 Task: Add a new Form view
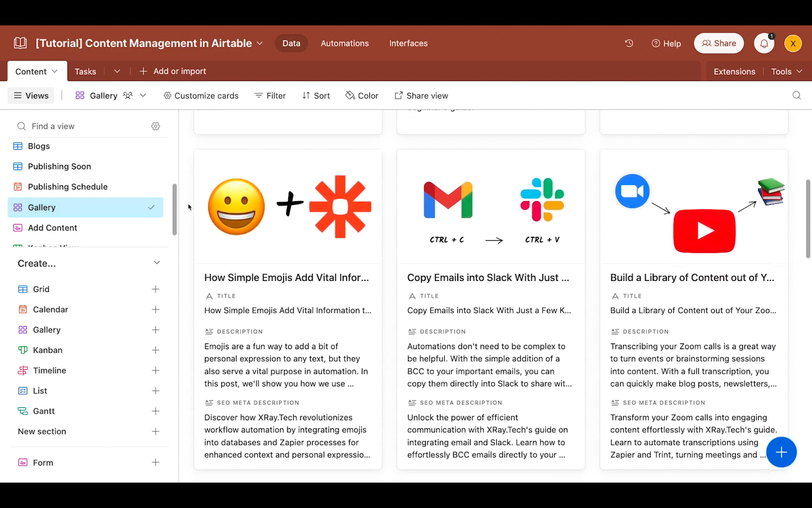(155, 462)
